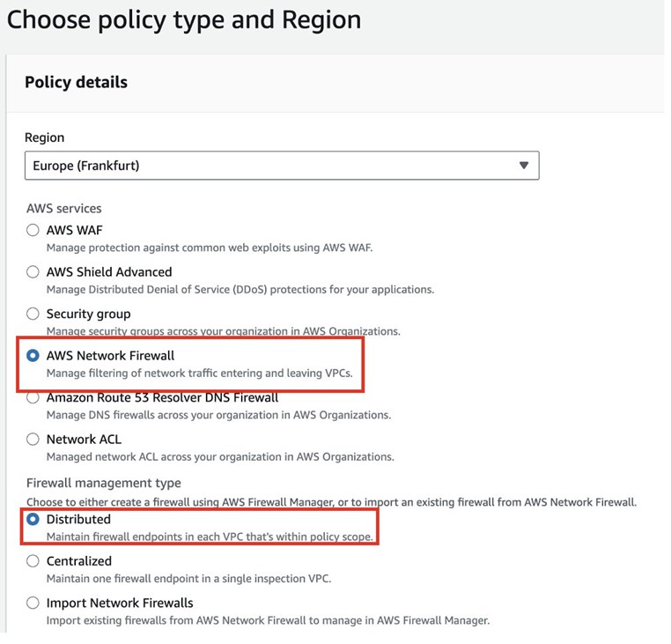Select the AWS Network Firewall radio button

(33, 356)
